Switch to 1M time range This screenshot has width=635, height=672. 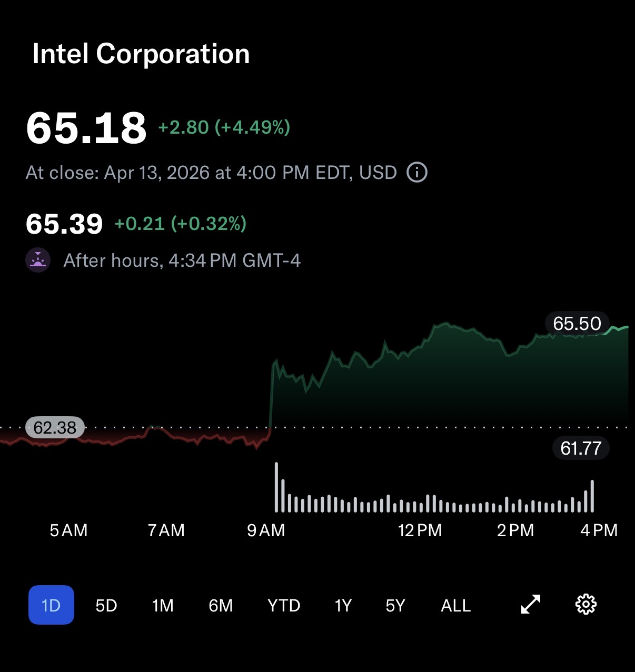tap(163, 605)
